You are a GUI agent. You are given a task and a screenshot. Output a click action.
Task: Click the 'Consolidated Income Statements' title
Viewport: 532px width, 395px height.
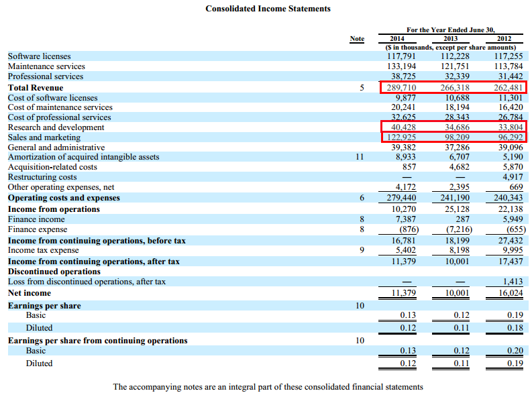(x=268, y=9)
